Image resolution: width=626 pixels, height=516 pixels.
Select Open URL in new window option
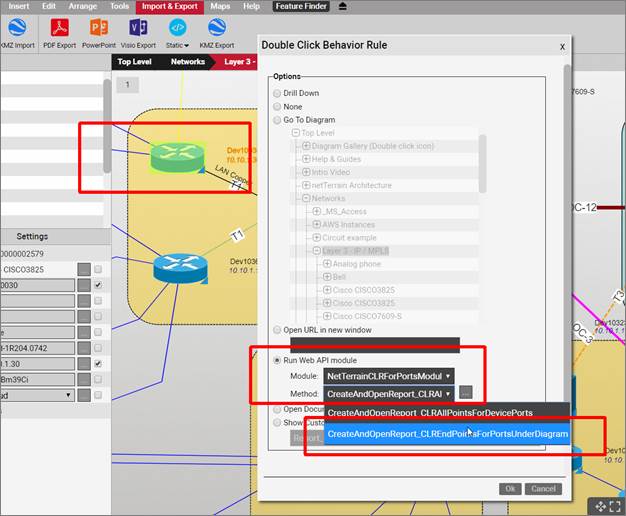(277, 330)
